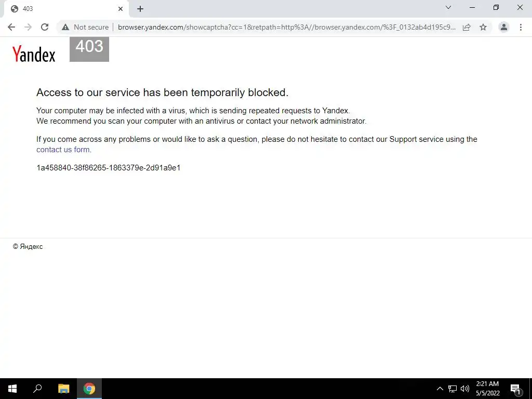Image resolution: width=532 pixels, height=399 pixels.
Task: Expand the tab search chevron
Action: (448, 7)
